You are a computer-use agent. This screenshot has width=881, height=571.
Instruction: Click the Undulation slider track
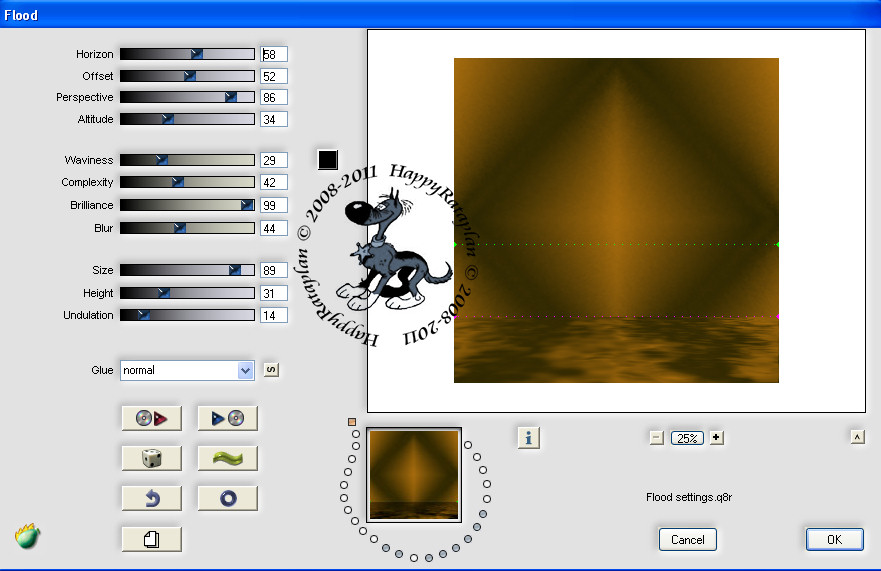point(187,315)
